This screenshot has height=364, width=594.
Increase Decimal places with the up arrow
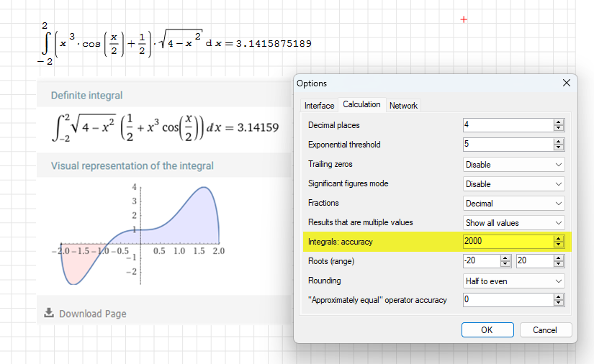coord(559,122)
